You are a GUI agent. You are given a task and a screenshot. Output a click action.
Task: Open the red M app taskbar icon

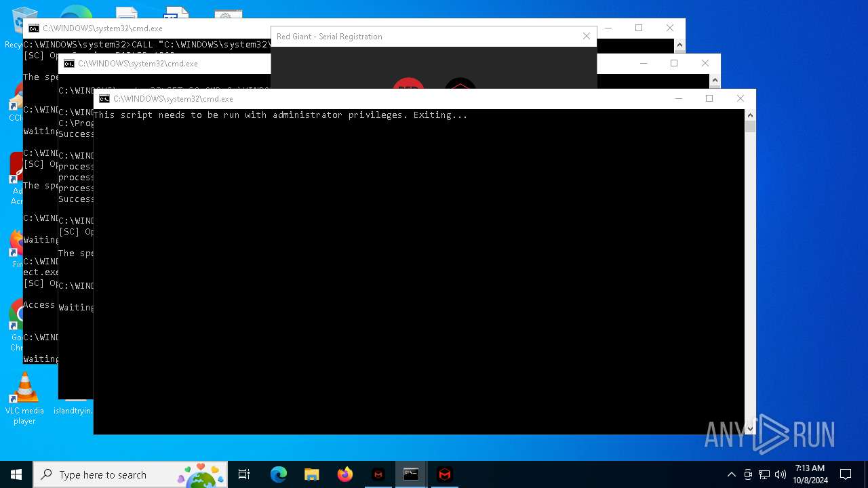coord(378,474)
